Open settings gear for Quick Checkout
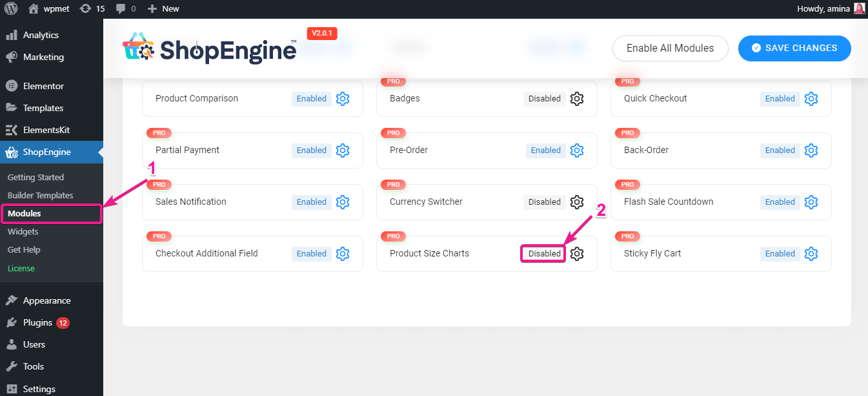 tap(811, 99)
